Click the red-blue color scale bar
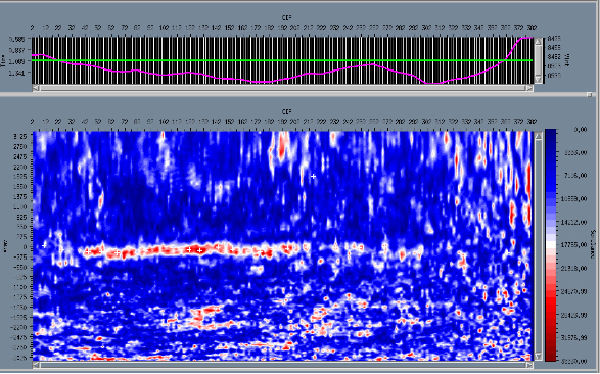600x374 pixels. 551,245
